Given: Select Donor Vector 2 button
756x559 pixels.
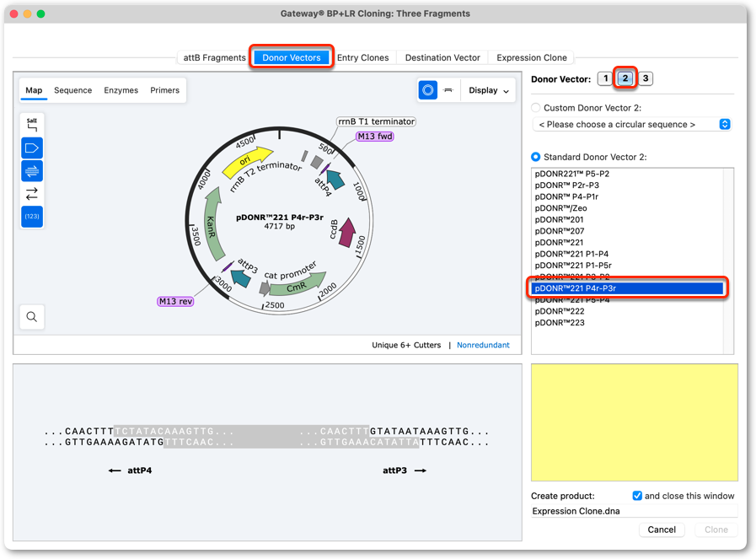Looking at the screenshot, I should (625, 78).
